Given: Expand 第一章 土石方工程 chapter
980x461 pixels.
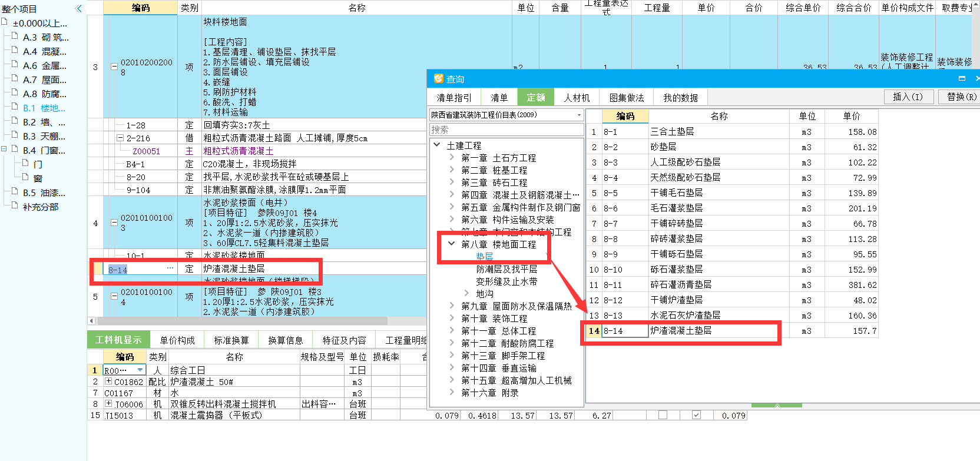Looking at the screenshot, I should point(452,157).
